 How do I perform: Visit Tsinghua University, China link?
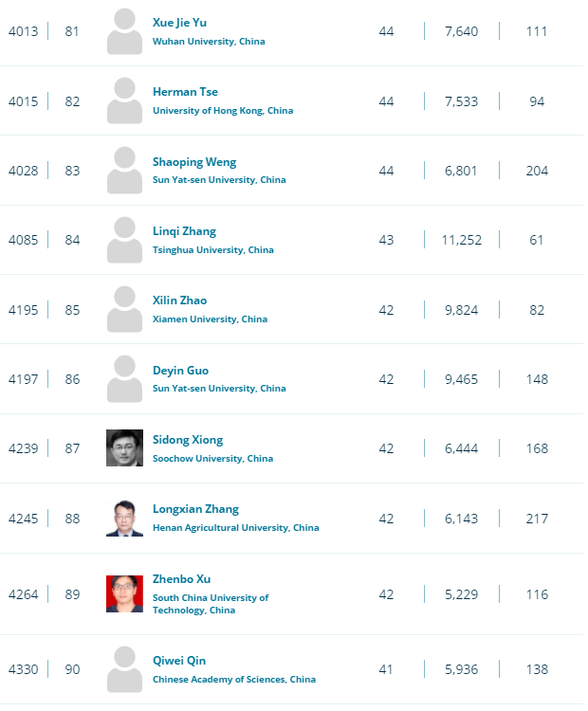213,250
